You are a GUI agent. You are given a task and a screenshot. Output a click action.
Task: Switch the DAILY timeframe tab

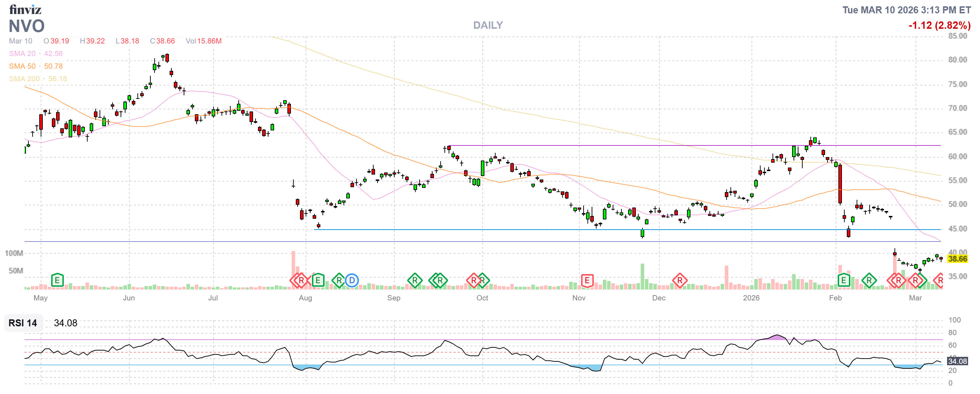(x=488, y=25)
